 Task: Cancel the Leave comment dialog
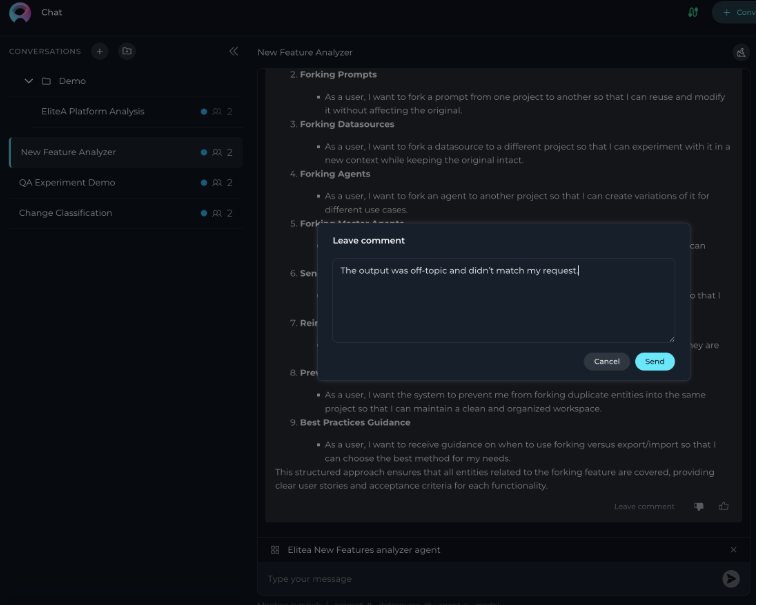606,362
